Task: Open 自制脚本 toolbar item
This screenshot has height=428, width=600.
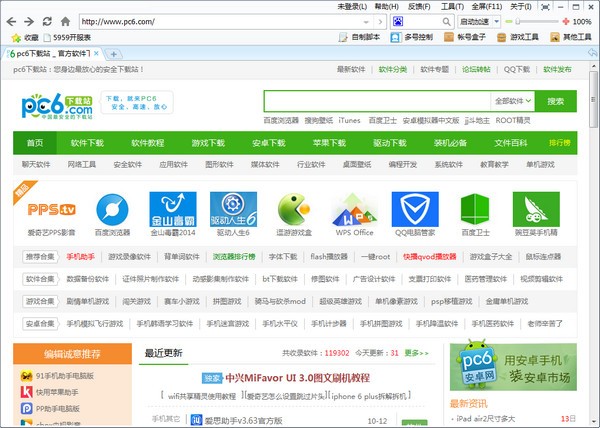Action: (360, 37)
